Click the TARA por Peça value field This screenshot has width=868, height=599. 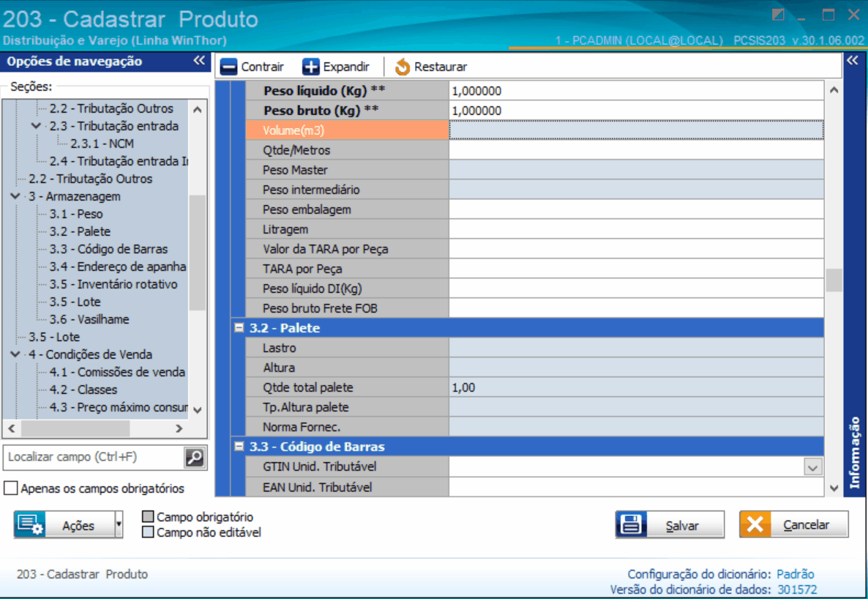click(x=636, y=269)
